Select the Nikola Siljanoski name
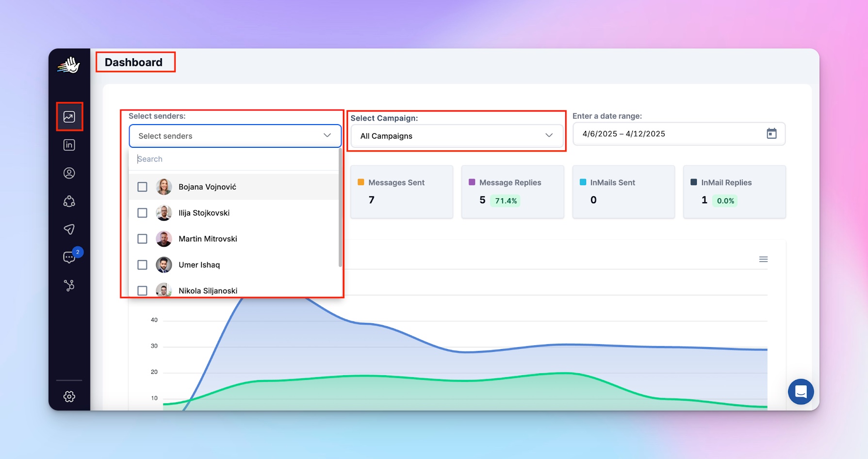868x459 pixels. click(208, 291)
